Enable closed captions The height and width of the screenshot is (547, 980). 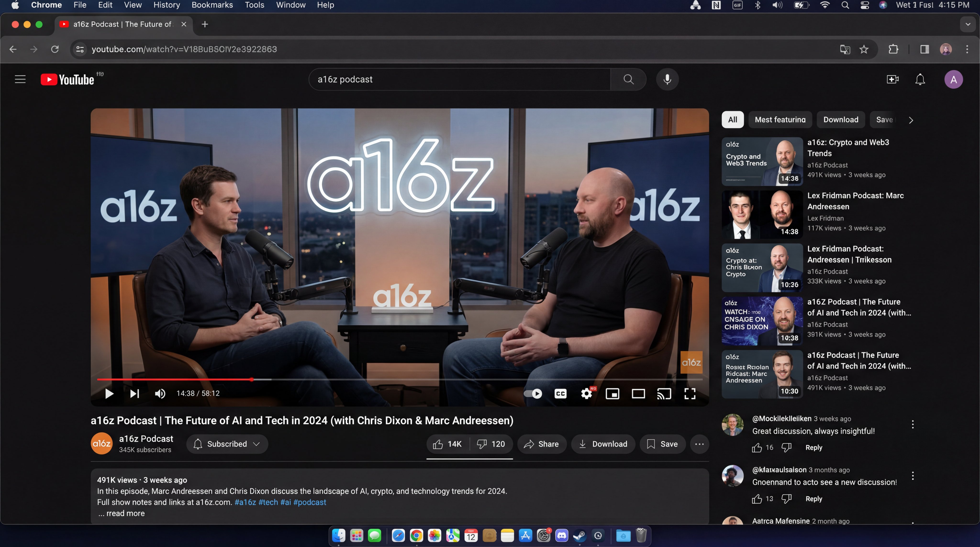[560, 394]
